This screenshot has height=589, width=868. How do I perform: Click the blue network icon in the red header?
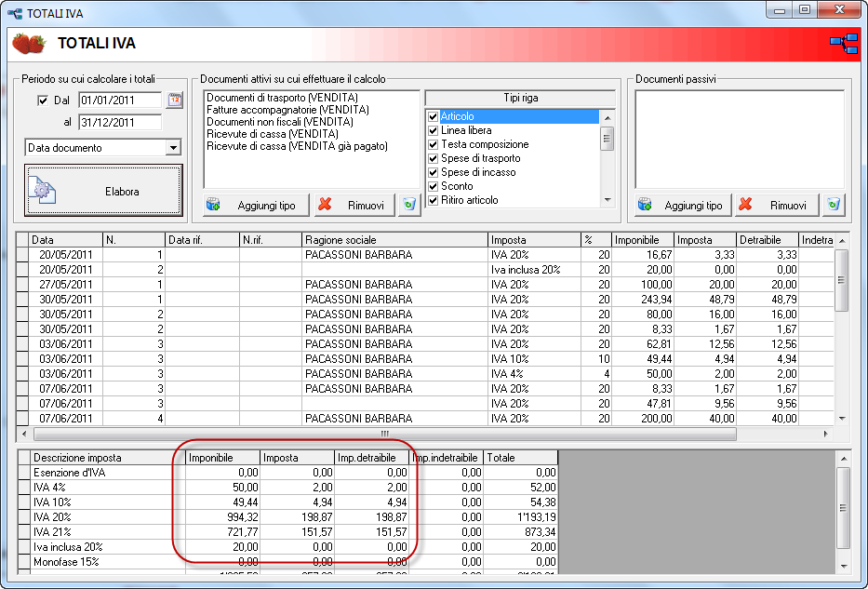click(844, 43)
